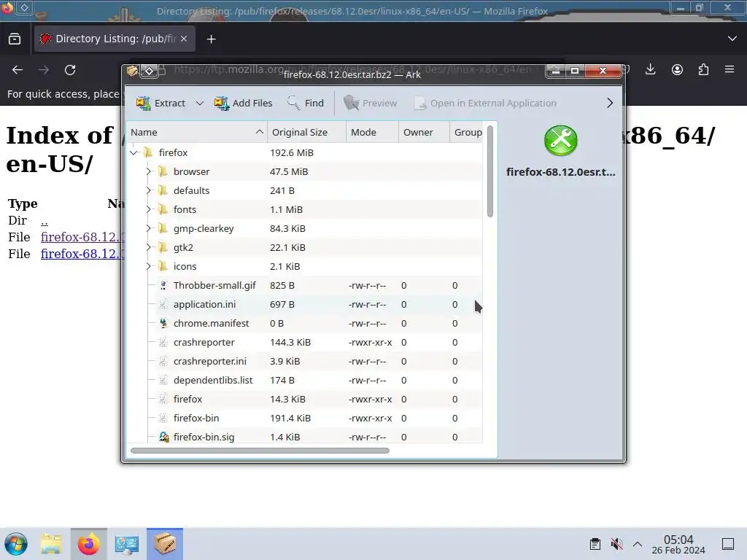Sort by the Group column header
The image size is (747, 560).
click(468, 133)
